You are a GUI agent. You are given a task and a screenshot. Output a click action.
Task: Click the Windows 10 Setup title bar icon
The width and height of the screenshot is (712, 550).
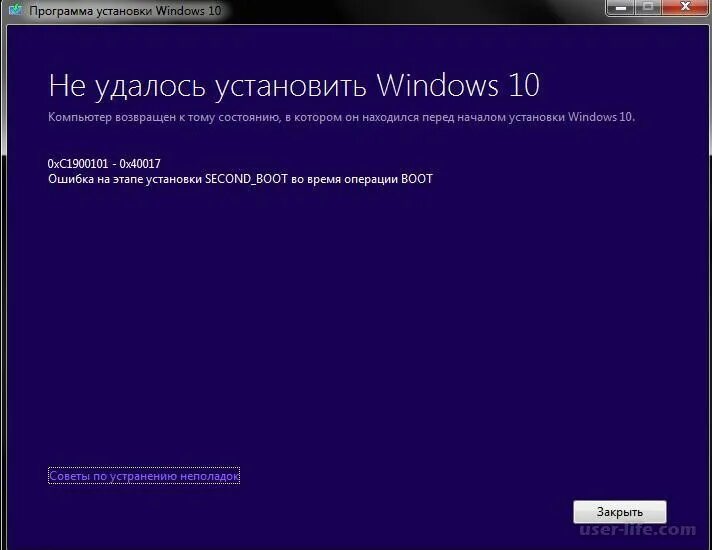15,10
